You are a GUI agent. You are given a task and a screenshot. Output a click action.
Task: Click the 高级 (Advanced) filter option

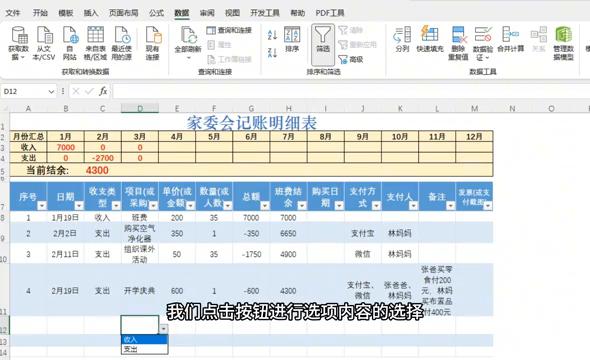(x=351, y=59)
